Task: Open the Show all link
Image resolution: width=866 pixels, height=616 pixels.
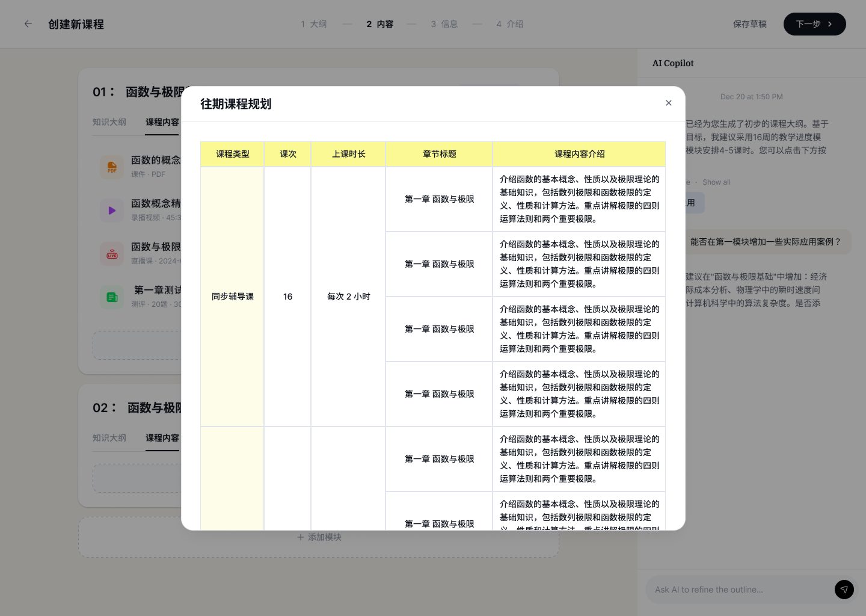Action: click(x=716, y=182)
